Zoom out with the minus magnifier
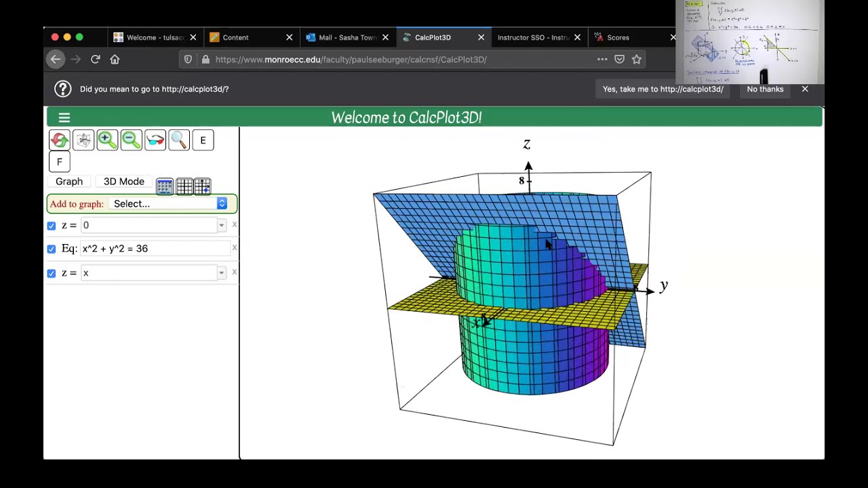The image size is (868, 488). (131, 140)
